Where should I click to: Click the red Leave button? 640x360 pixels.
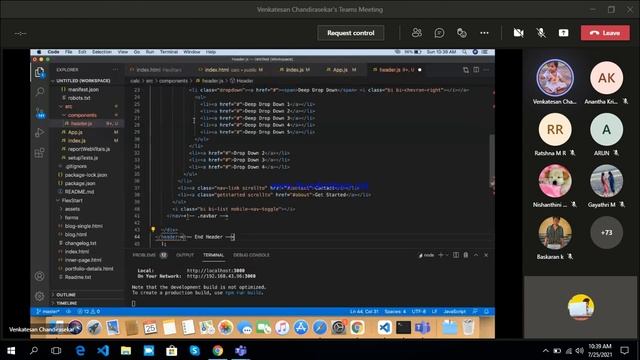(x=605, y=33)
